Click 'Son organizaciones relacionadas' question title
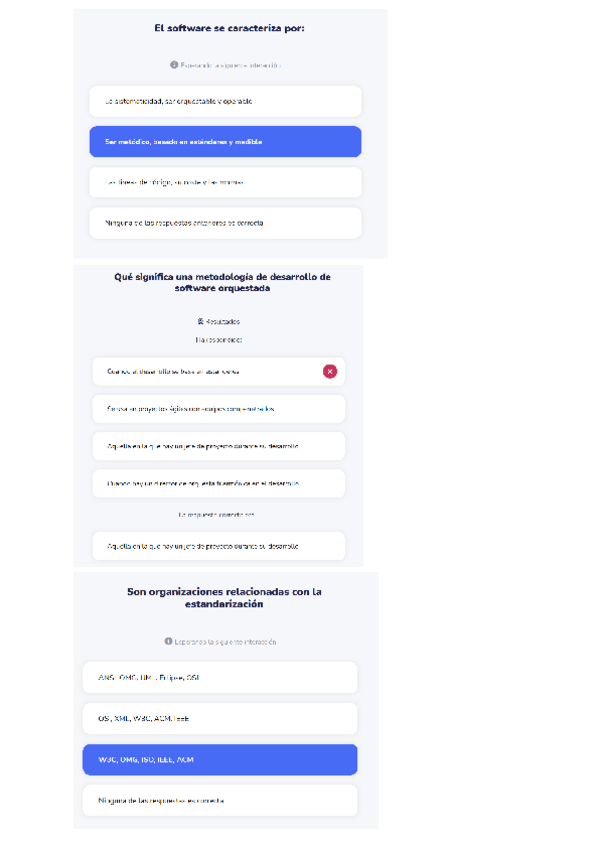The width and height of the screenshot is (600, 848). pos(224,598)
